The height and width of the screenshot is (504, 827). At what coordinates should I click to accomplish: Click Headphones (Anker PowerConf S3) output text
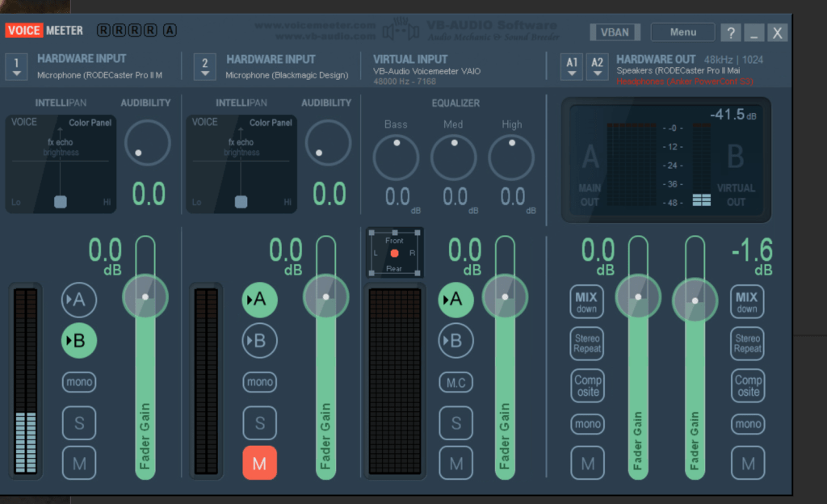coord(685,82)
